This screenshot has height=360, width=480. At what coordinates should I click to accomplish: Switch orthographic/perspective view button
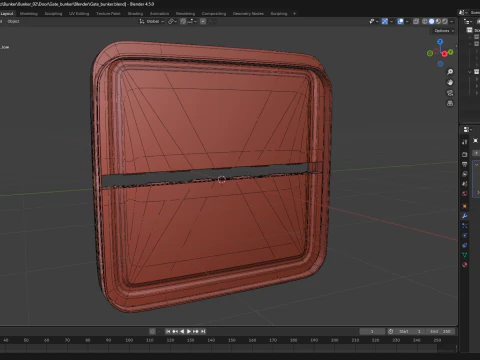[x=450, y=103]
